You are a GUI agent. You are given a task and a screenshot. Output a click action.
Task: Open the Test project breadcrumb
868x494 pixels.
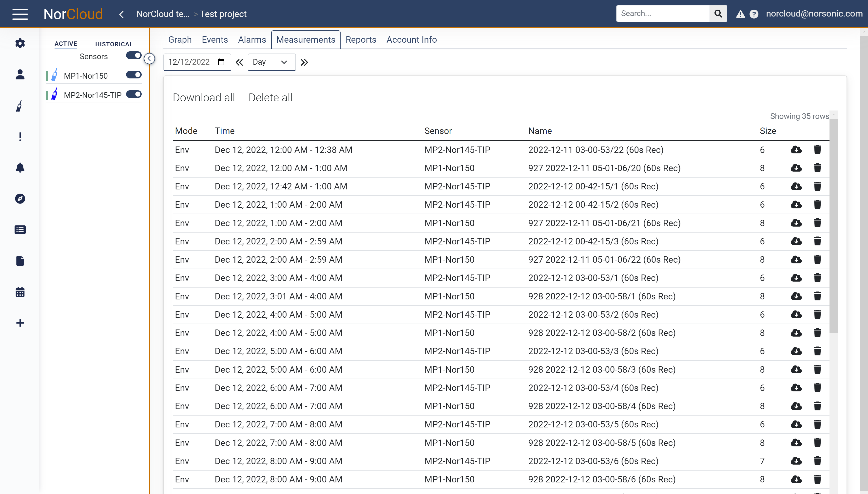coord(223,14)
